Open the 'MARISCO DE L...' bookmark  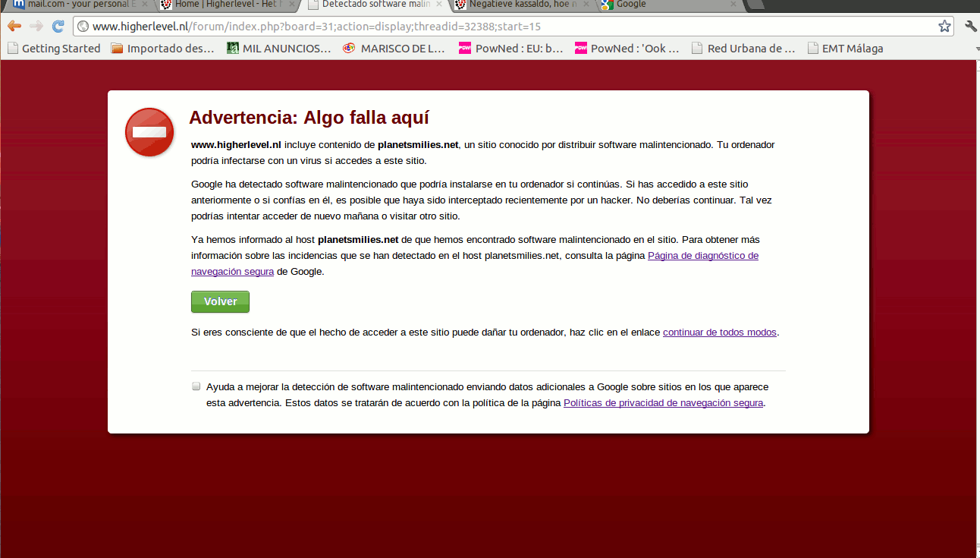click(394, 49)
